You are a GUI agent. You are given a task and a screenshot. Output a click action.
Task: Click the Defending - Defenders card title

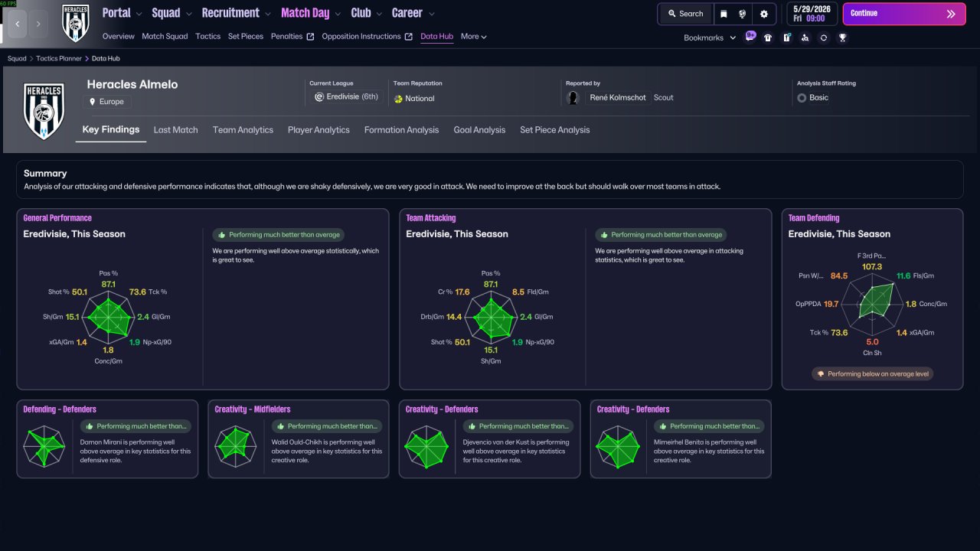(x=60, y=409)
